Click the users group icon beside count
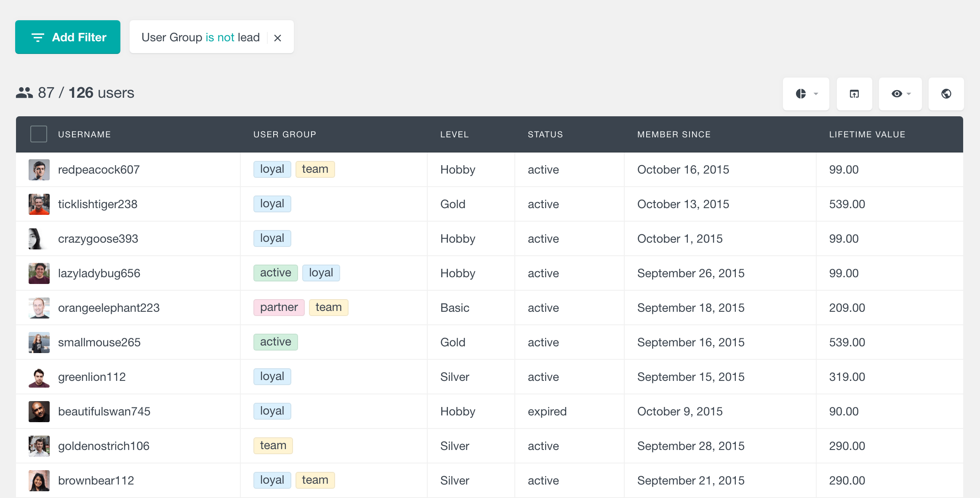 pos(24,93)
